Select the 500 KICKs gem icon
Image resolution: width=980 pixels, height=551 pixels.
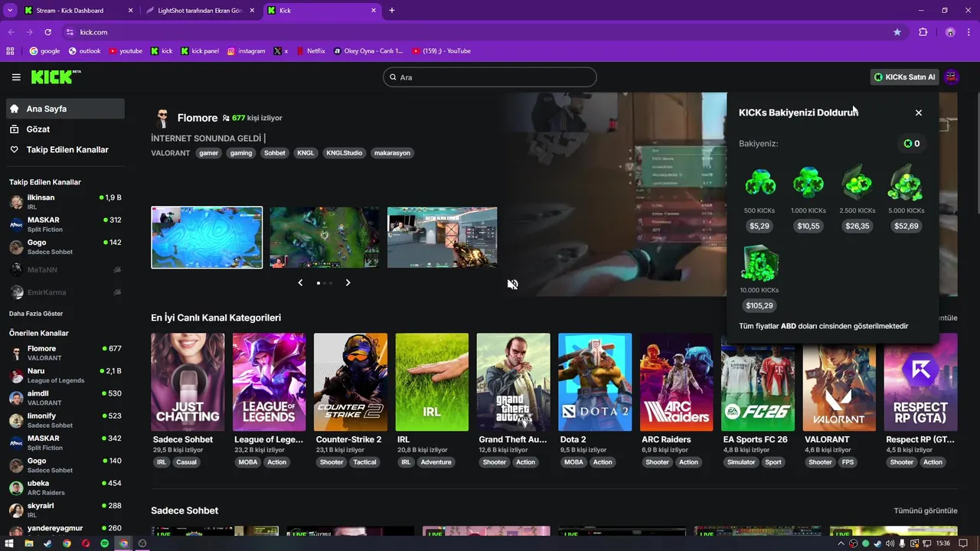point(759,184)
